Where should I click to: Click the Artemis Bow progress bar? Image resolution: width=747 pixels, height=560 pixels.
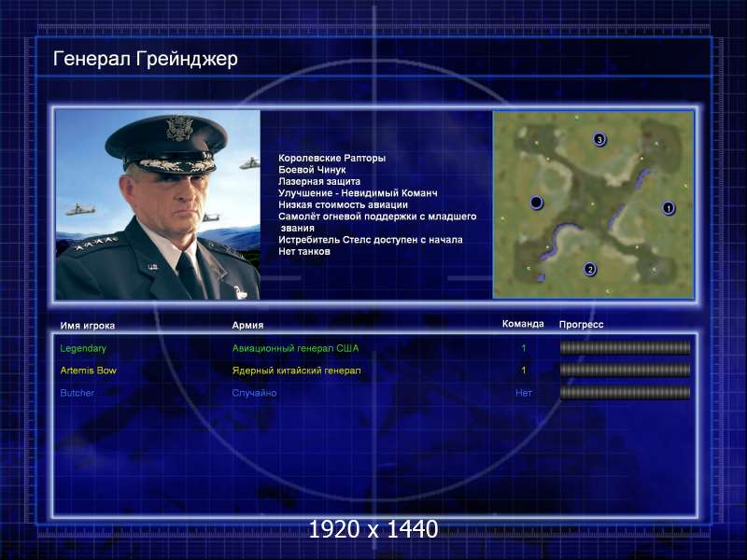625,371
